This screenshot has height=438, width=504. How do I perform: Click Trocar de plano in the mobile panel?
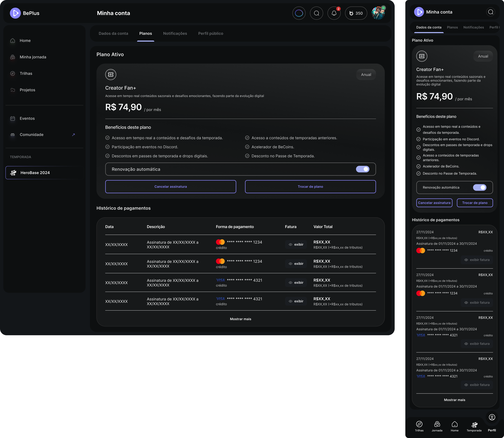475,203
